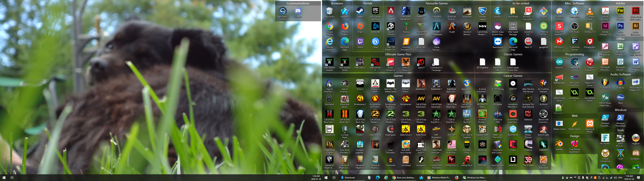Viewport: 644px width, 181px height.
Task: Launch Apache & MySql Web shortcut
Action: point(589,126)
